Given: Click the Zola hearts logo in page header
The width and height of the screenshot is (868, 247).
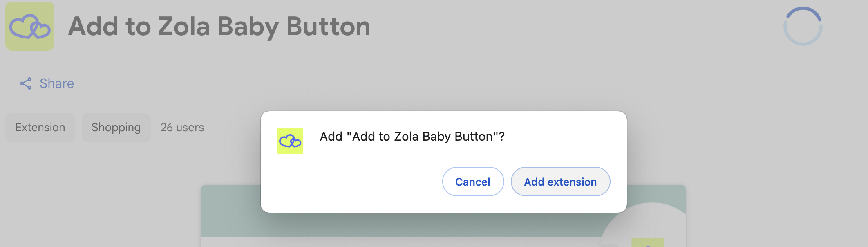Looking at the screenshot, I should click(x=30, y=26).
